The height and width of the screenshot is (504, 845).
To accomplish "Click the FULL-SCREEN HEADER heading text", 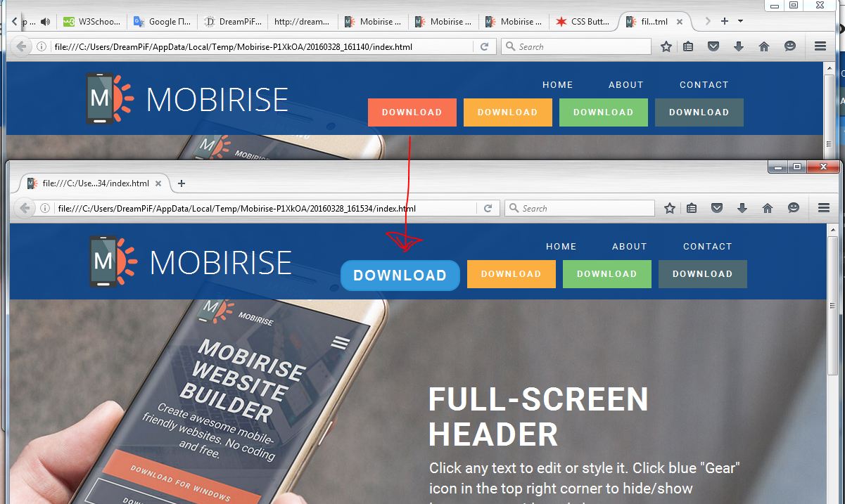I will click(x=538, y=417).
